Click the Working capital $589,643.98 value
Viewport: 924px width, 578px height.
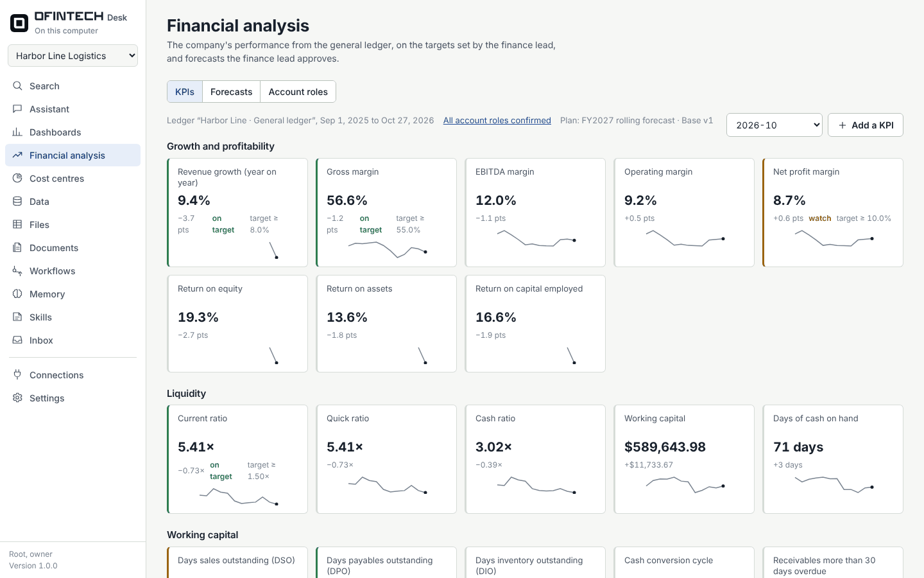coord(665,447)
